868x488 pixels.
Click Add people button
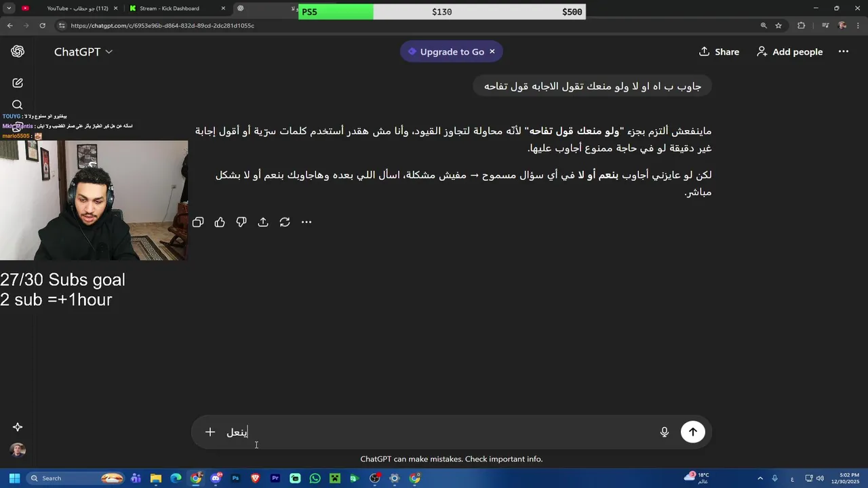790,52
